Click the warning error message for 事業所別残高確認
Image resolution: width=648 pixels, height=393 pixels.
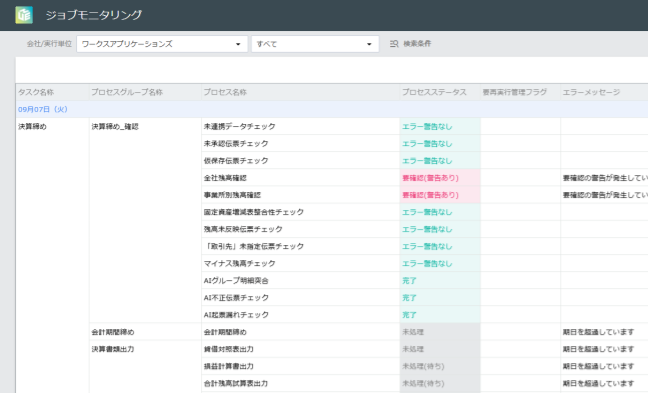pyautogui.click(x=605, y=195)
